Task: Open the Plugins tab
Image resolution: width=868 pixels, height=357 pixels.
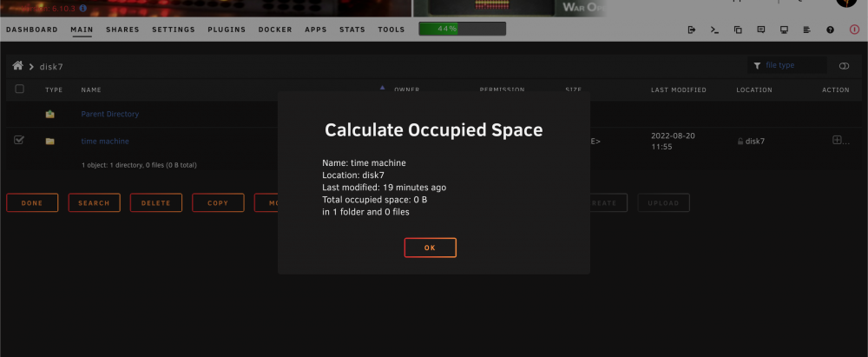Action: click(x=227, y=30)
